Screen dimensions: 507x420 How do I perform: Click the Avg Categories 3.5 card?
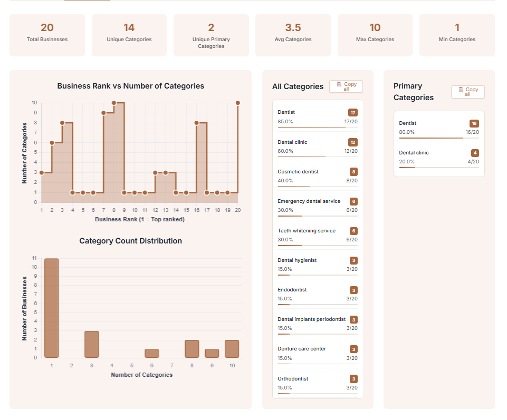click(293, 35)
